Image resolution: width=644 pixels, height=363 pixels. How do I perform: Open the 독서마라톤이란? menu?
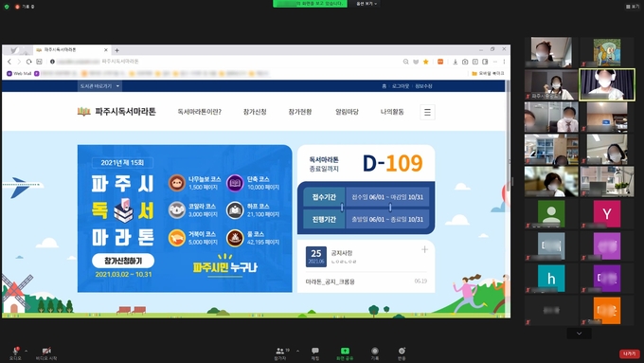coord(199,112)
